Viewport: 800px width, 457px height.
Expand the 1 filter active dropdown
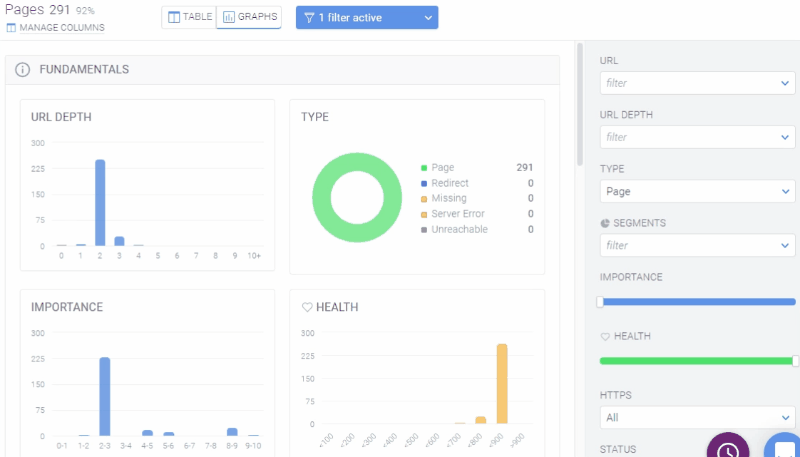point(367,17)
